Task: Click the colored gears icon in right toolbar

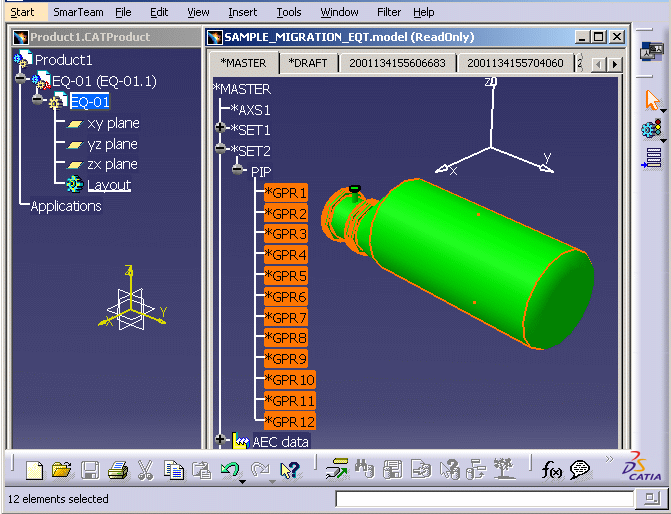Action: pos(651,128)
